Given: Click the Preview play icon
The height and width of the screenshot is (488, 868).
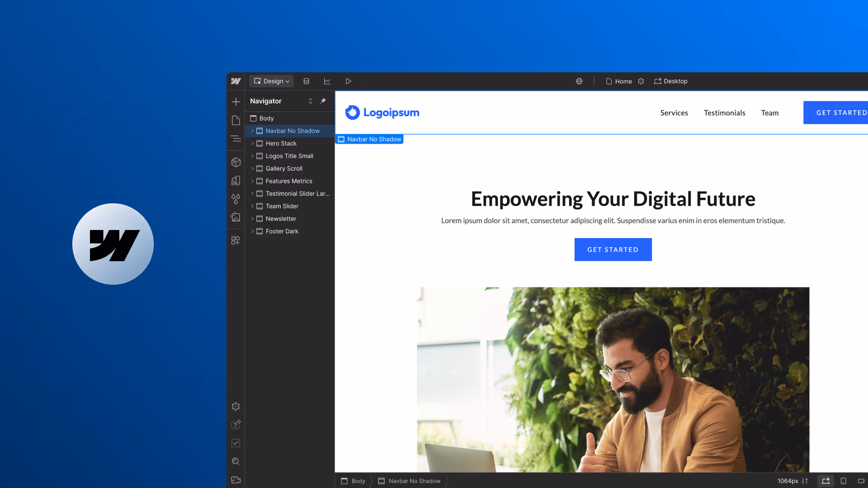Looking at the screenshot, I should click(348, 81).
